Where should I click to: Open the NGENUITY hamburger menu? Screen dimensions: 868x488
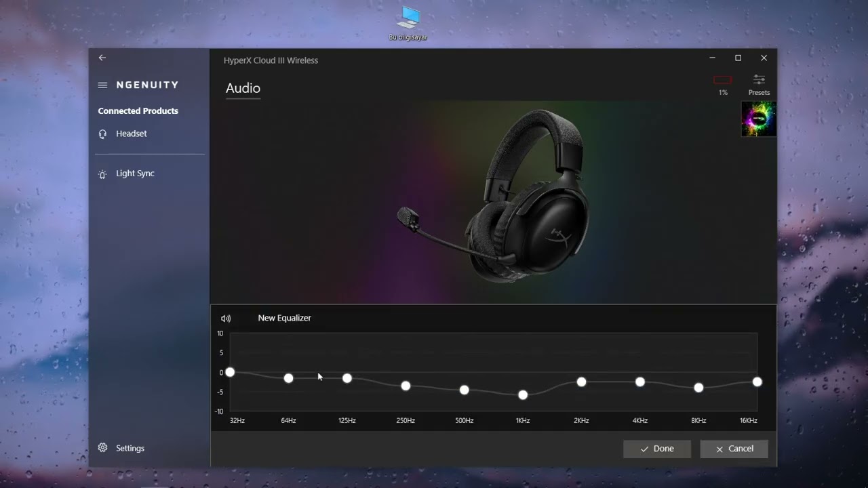pos(102,85)
